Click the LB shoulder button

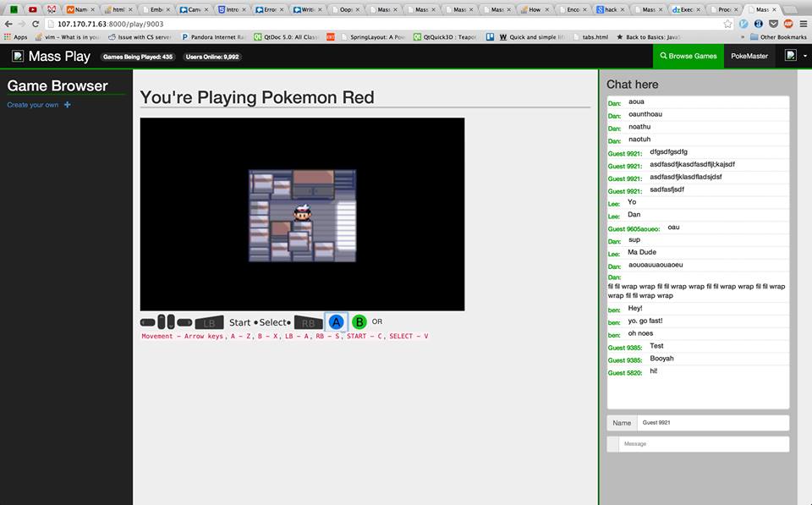click(x=209, y=322)
